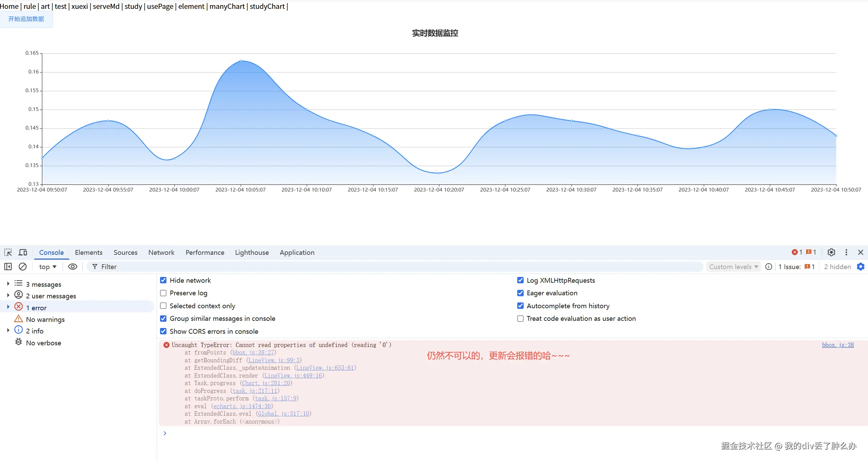Create live expression with eye icon

pos(73,267)
